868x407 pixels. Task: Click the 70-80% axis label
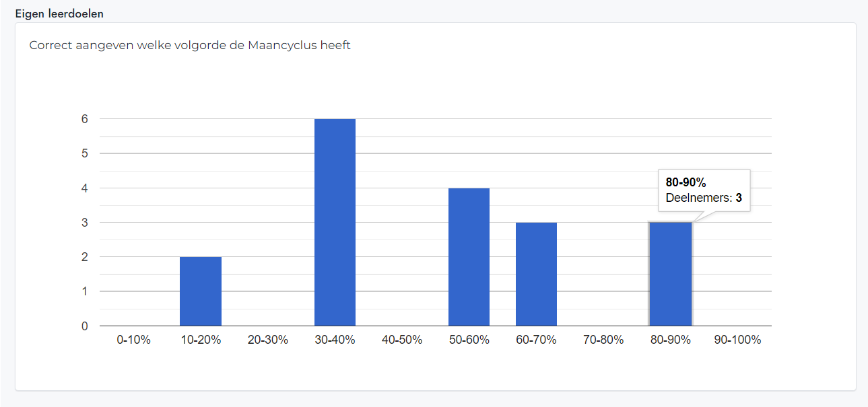603,340
